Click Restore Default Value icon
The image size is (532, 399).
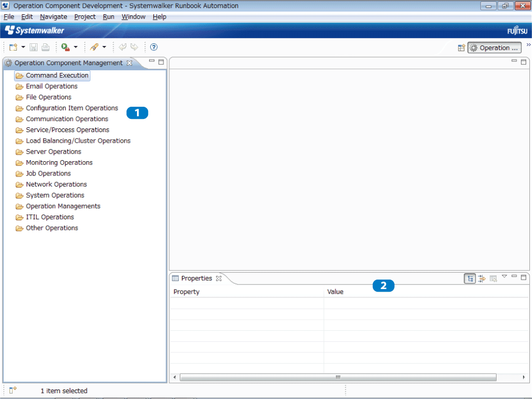[x=493, y=279]
